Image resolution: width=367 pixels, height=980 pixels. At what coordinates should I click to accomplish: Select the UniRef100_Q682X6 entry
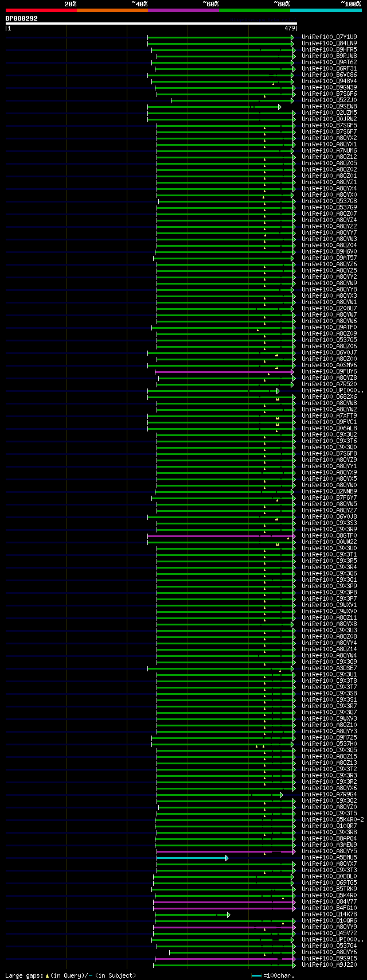329,396
